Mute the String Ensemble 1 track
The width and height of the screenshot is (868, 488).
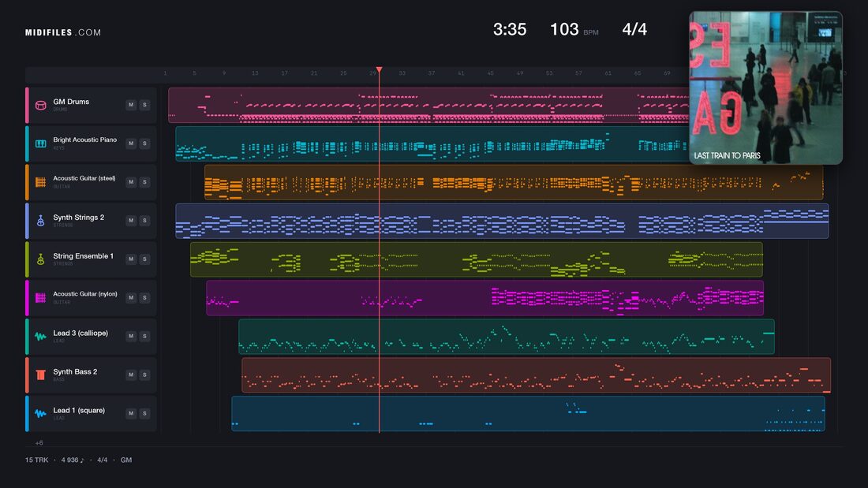click(x=131, y=259)
